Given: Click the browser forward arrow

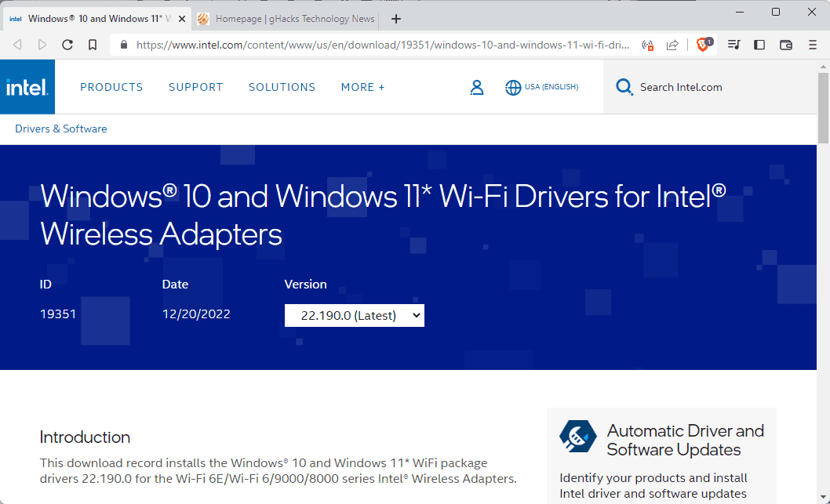Looking at the screenshot, I should [x=42, y=45].
